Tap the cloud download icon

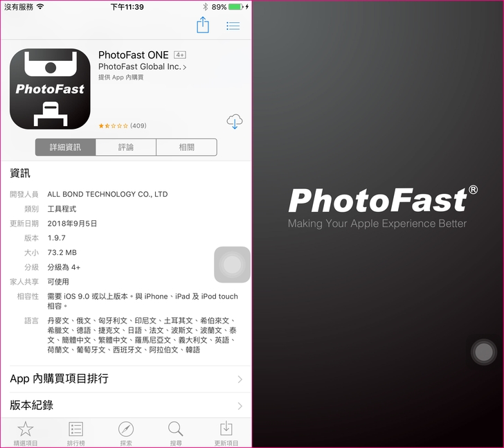[x=235, y=121]
